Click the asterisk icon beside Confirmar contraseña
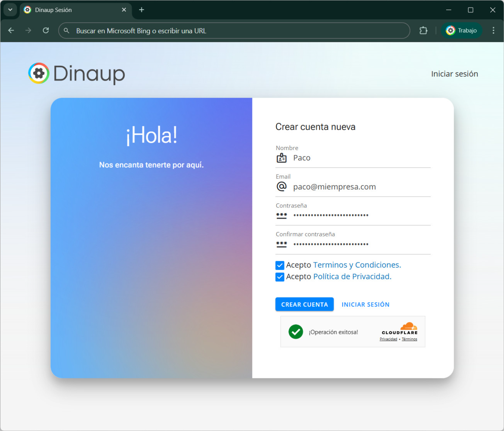This screenshot has width=504, height=431. tap(281, 244)
